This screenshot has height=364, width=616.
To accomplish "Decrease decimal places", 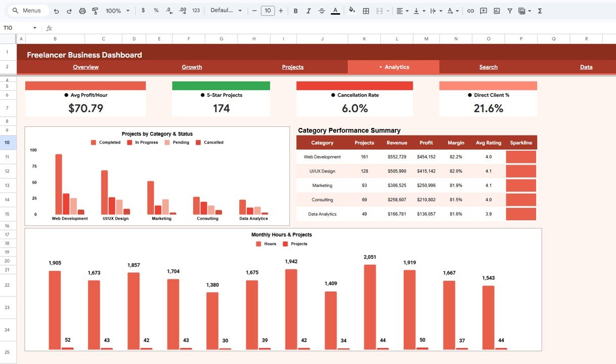I will 168,10.
